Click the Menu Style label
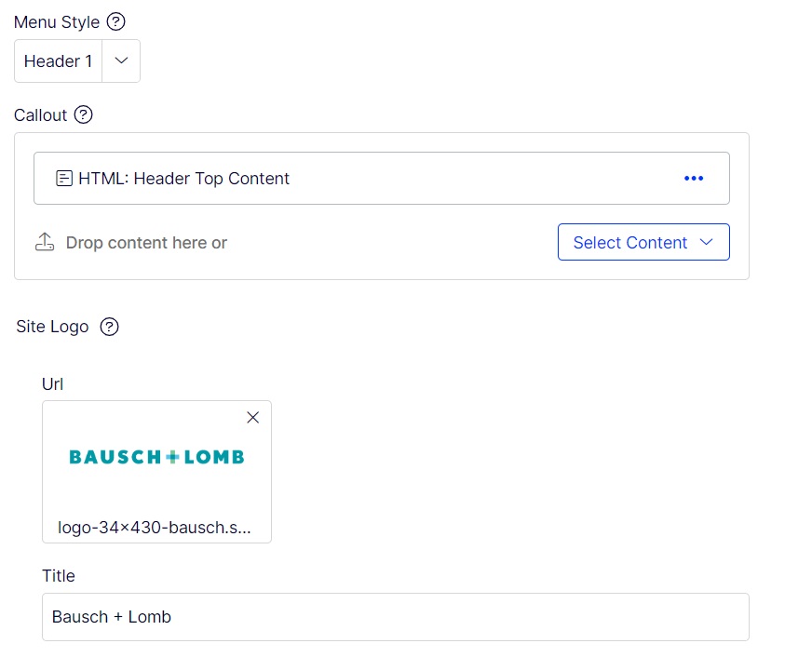Viewport: 812px width, 657px height. point(57,21)
